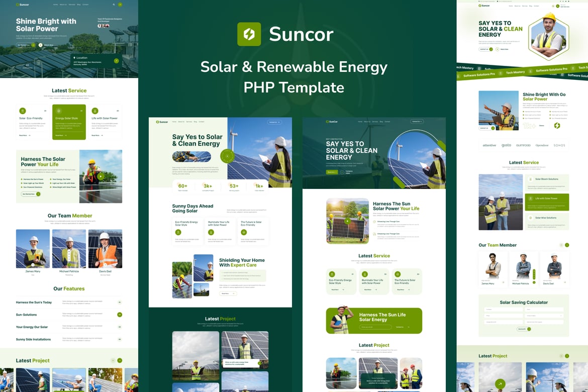Click Solar Eco-Friendly service card icon
This screenshot has height=392, width=588.
tap(23, 111)
